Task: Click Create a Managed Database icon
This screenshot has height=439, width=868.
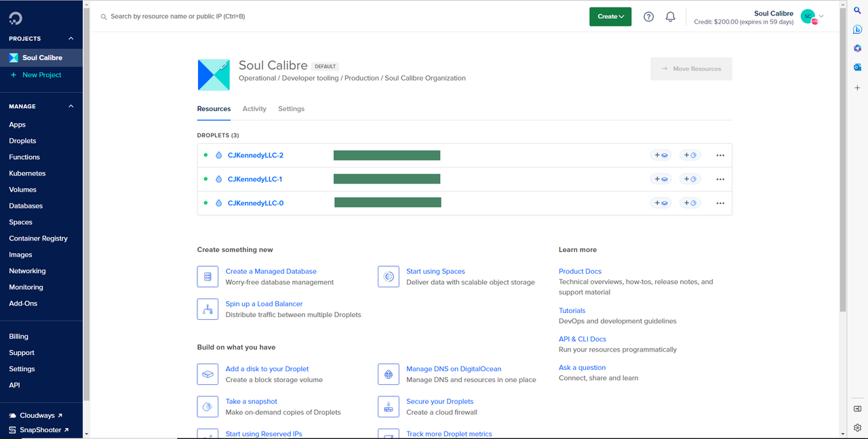Action: pos(208,276)
